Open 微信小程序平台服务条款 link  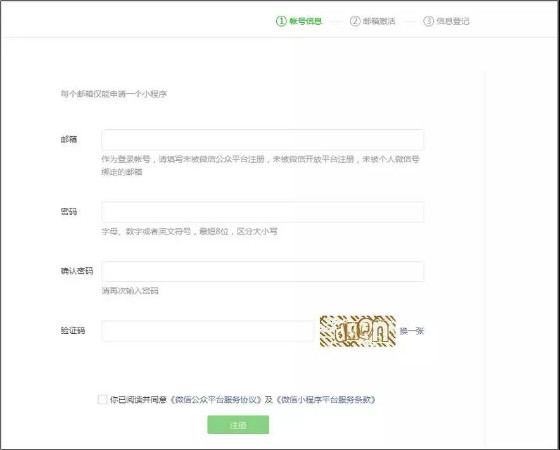pyautogui.click(x=326, y=400)
